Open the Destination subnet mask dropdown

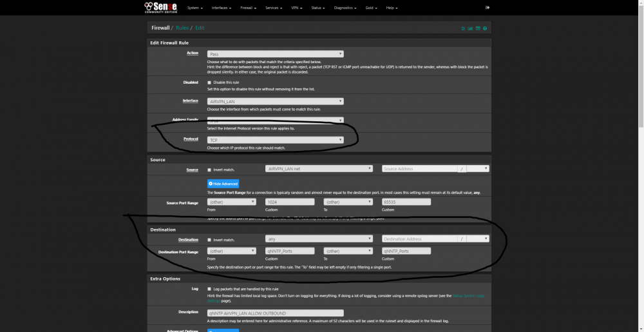click(478, 239)
